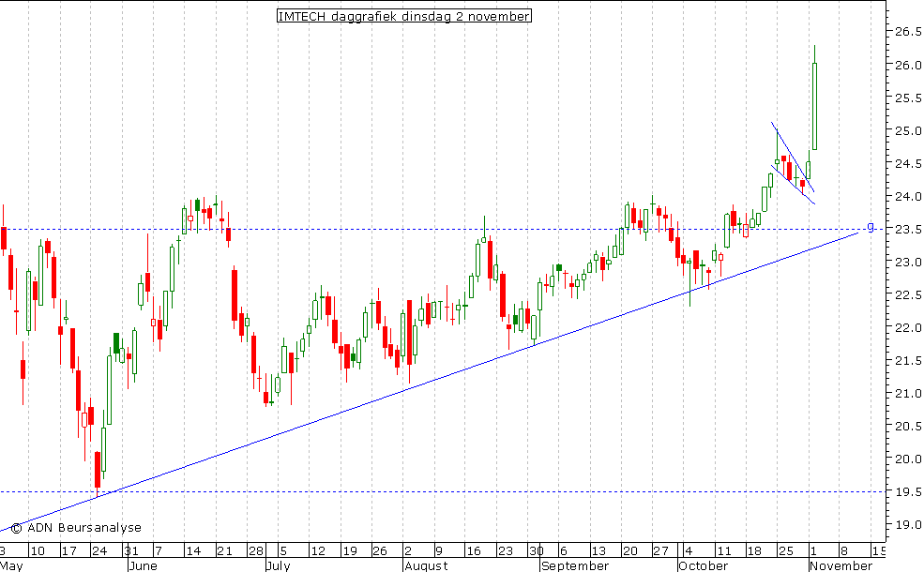The image size is (924, 572).
Task: Click the May month label
Action: (12, 565)
